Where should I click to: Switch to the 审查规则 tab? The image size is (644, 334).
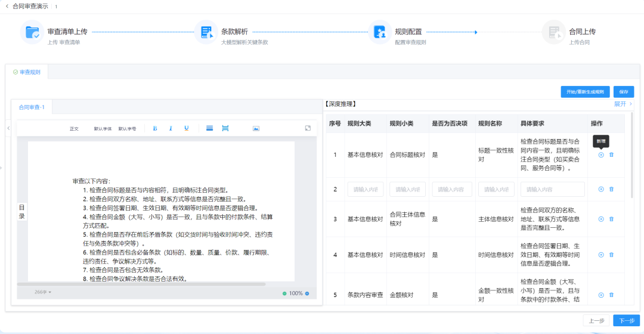point(27,72)
